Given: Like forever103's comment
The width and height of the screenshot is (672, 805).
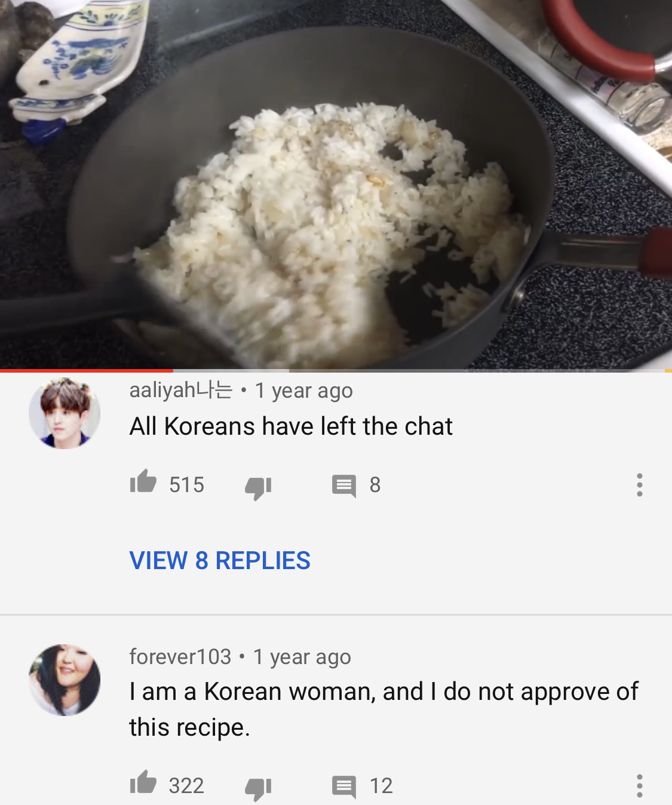Looking at the screenshot, I should pyautogui.click(x=143, y=782).
